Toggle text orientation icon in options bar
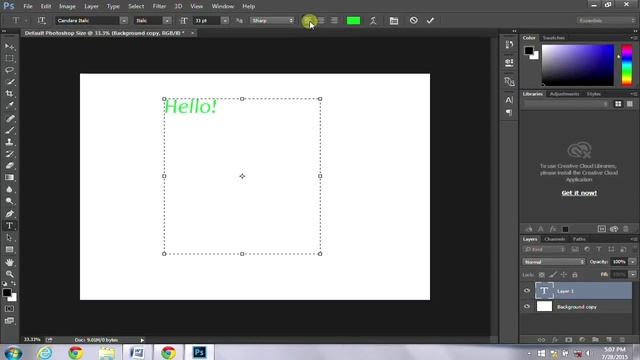640x360 pixels. click(42, 20)
